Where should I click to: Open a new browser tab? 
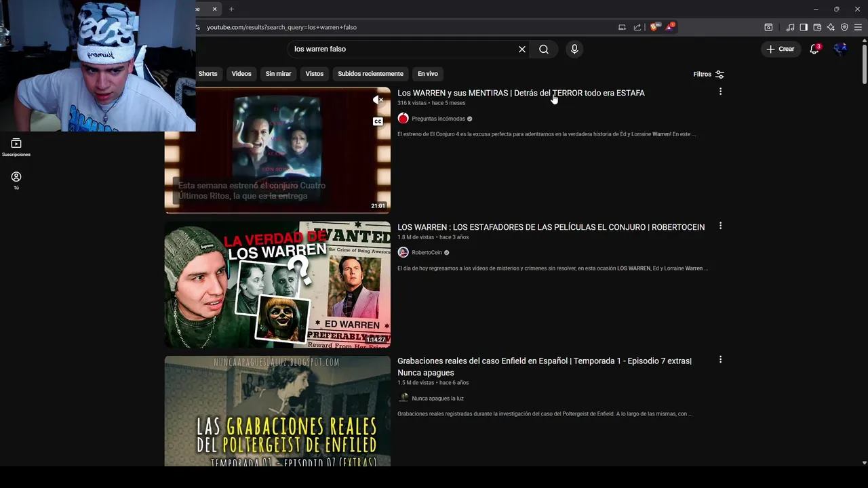click(x=231, y=9)
